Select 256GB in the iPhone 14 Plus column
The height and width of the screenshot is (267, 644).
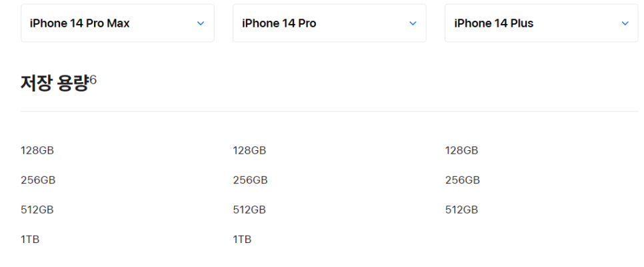[x=463, y=180]
